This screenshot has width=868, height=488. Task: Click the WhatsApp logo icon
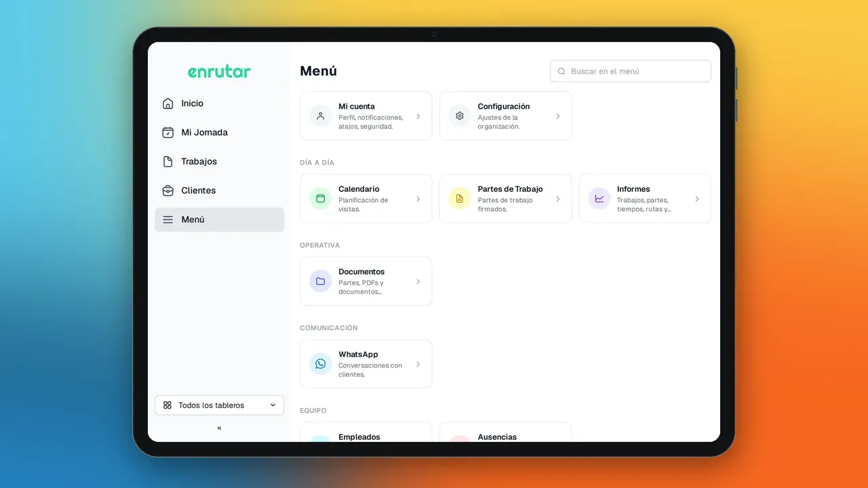(321, 364)
